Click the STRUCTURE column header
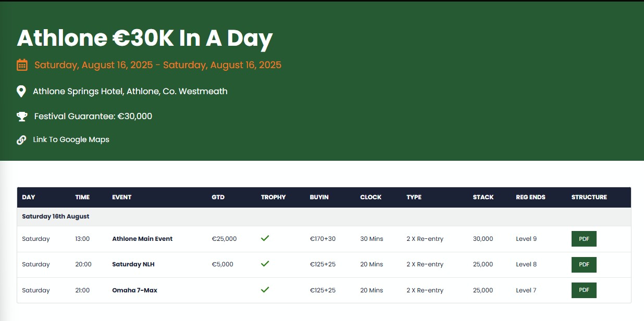Image resolution: width=644 pixels, height=321 pixels. [589, 197]
